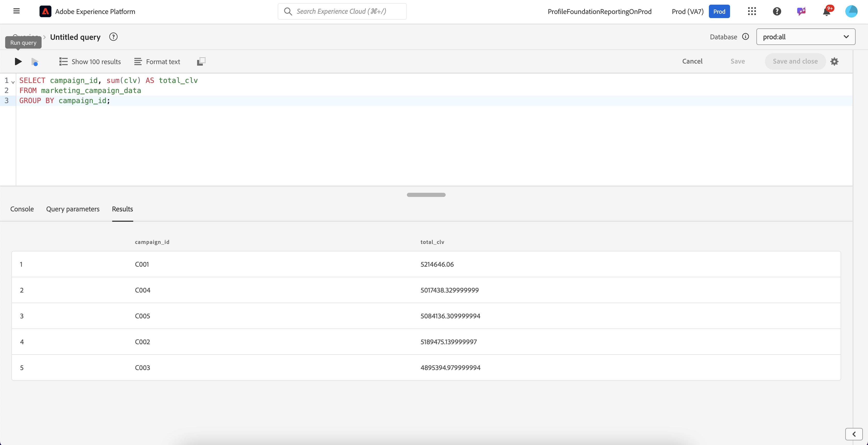The height and width of the screenshot is (445, 868).
Task: Switch to the Console tab
Action: (x=22, y=209)
